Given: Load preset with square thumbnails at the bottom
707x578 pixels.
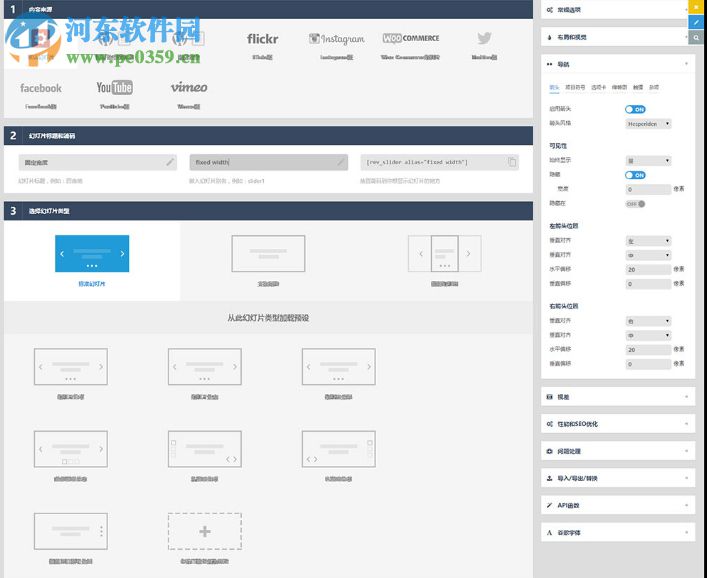Looking at the screenshot, I should point(71,449).
